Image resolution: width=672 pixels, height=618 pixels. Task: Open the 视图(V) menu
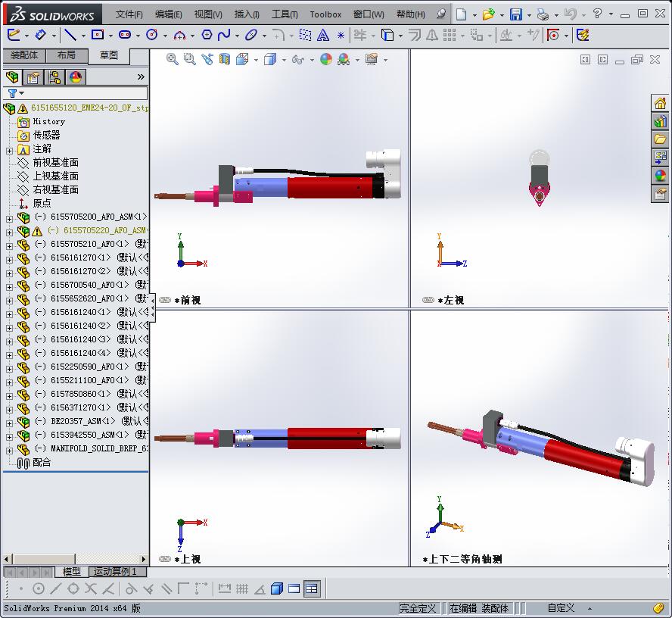pos(208,14)
